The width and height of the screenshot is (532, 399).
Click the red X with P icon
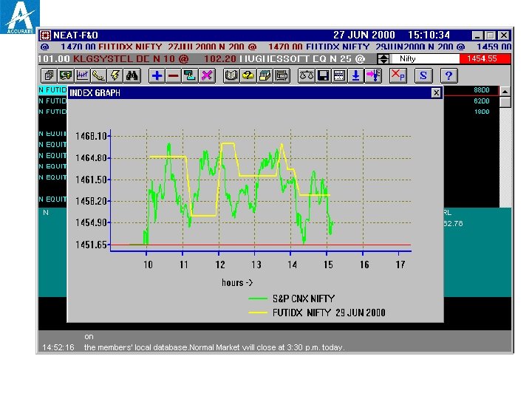pyautogui.click(x=398, y=75)
